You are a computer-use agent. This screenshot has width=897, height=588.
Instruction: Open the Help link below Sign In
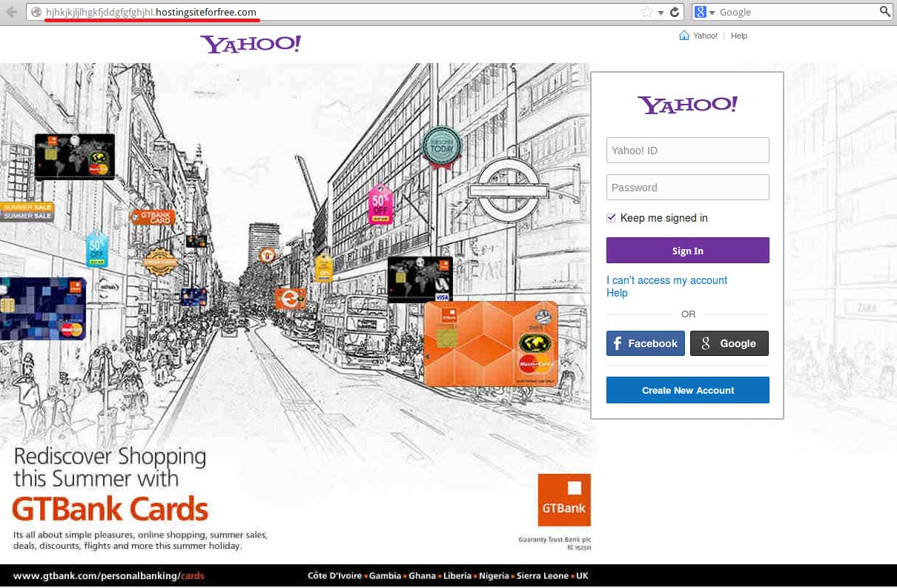pyautogui.click(x=617, y=293)
